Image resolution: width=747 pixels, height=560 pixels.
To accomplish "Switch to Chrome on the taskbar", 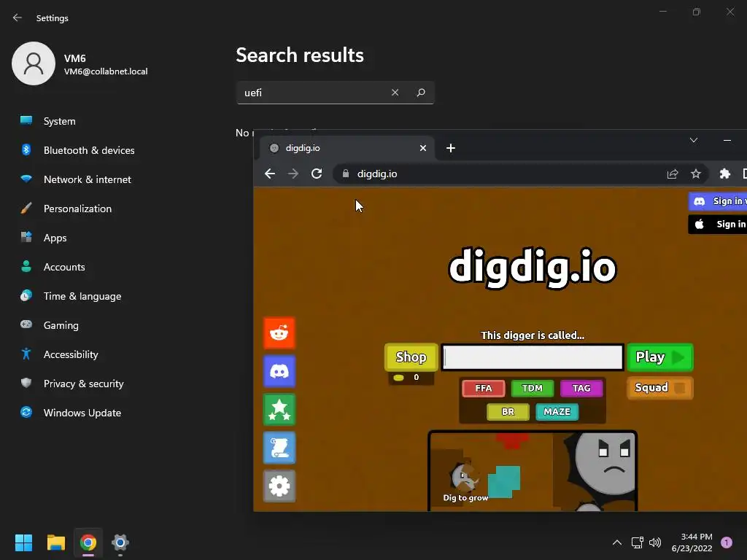I will pyautogui.click(x=88, y=542).
